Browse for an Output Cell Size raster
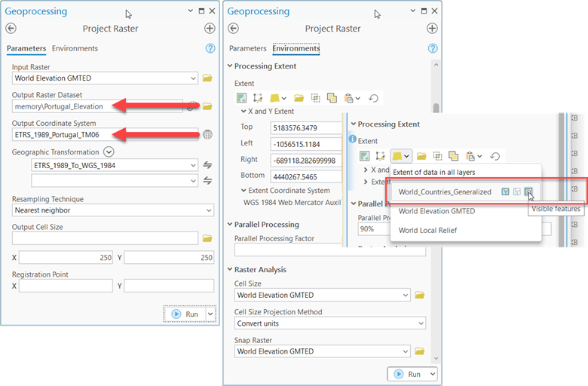Viewport: 588px width, 386px height. (x=207, y=238)
